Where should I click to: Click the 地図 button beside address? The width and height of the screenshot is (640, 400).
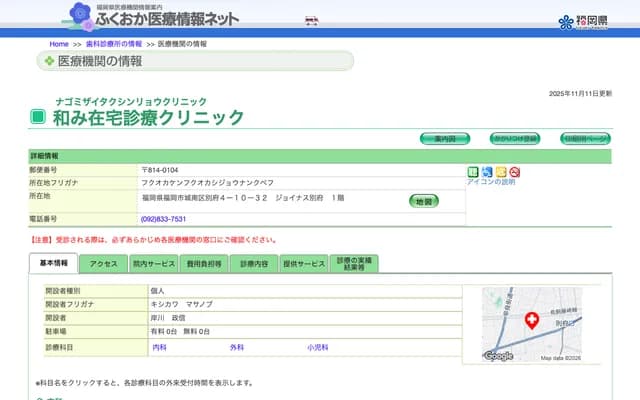point(424,201)
